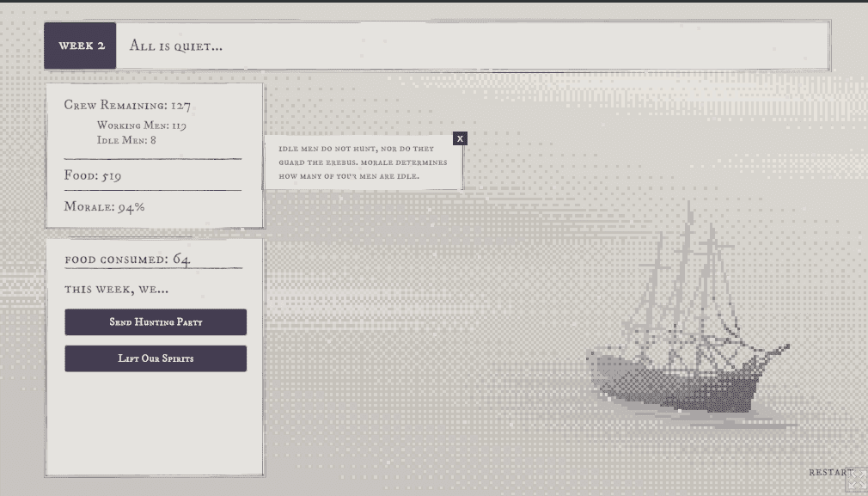Close the idle men tooltip
Image resolution: width=868 pixels, height=496 pixels.
click(x=460, y=138)
